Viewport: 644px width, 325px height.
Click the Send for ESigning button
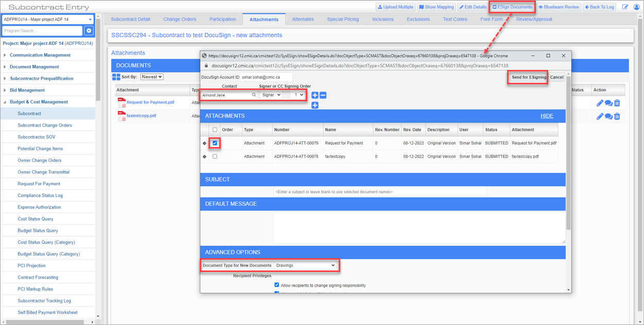coord(528,77)
